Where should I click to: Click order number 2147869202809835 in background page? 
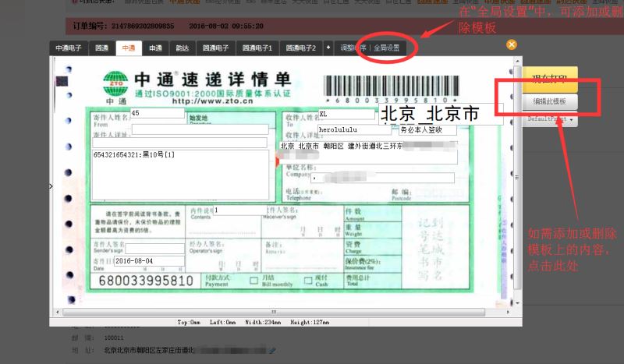pyautogui.click(x=143, y=26)
